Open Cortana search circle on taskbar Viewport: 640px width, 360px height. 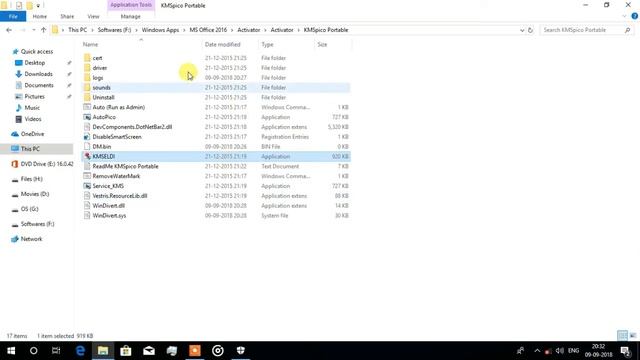point(33,351)
